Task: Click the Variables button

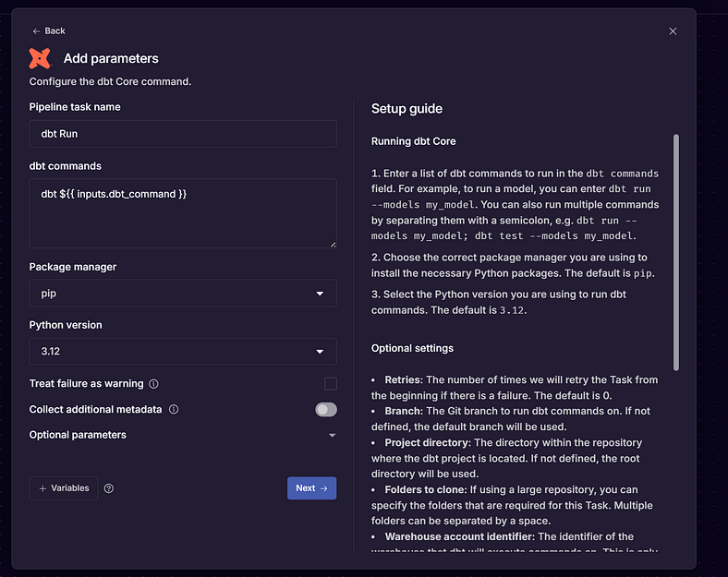Action: tap(64, 488)
